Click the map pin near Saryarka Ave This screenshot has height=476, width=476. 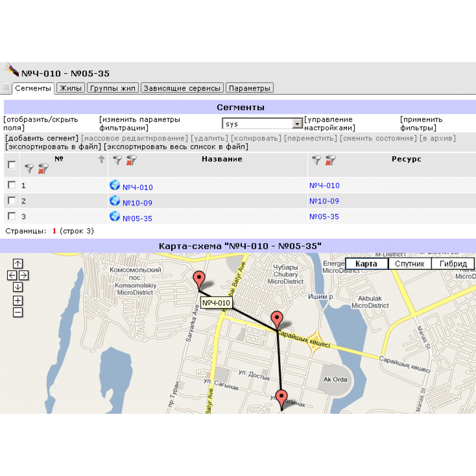[199, 281]
